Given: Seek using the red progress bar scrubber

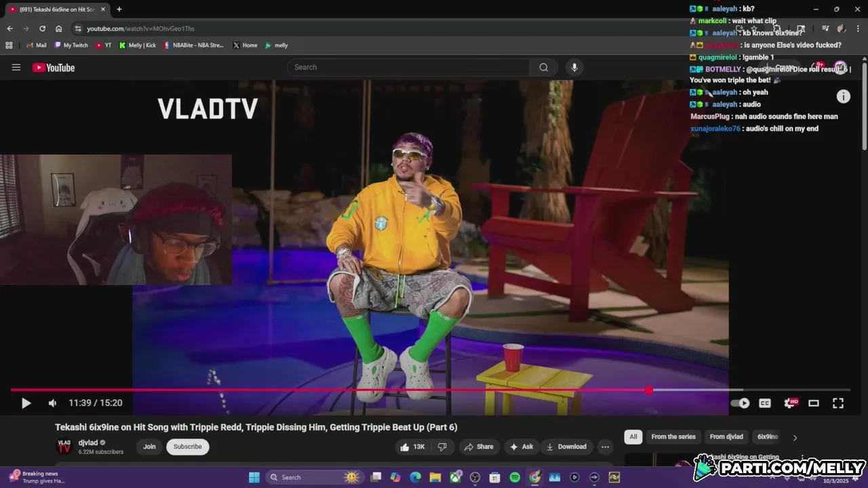Looking at the screenshot, I should pyautogui.click(x=649, y=390).
